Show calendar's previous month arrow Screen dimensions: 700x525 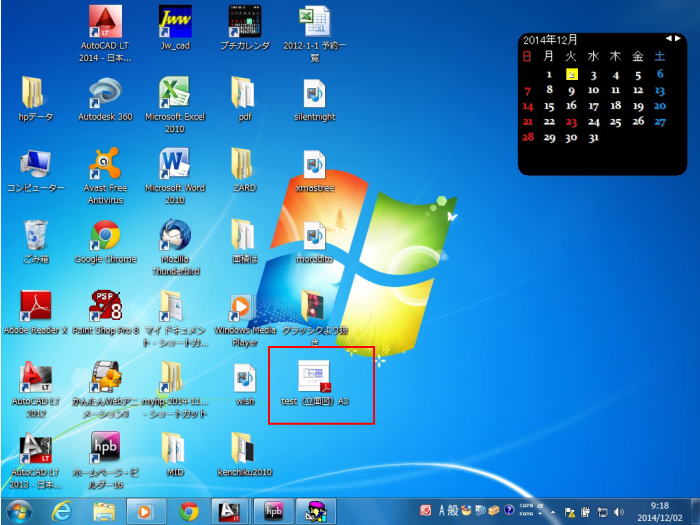pos(669,39)
